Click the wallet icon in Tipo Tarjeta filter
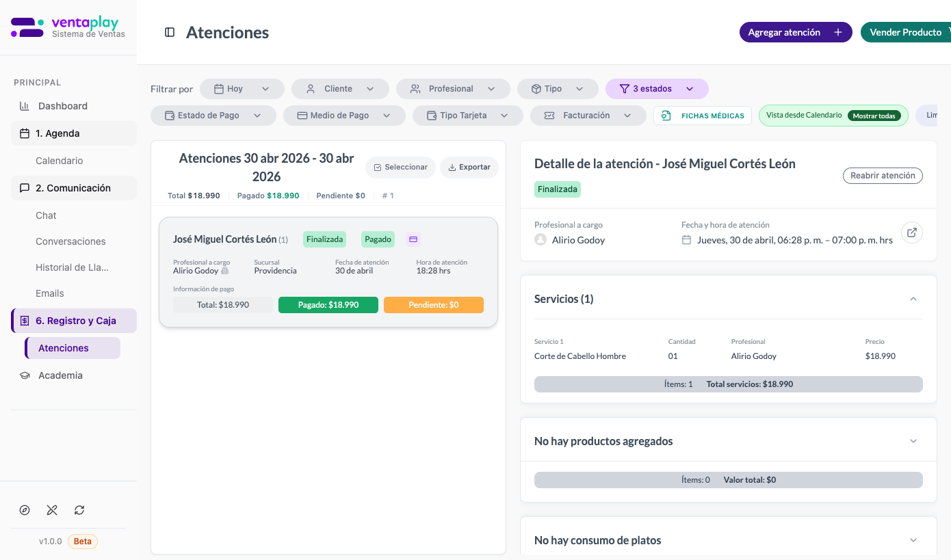The height and width of the screenshot is (560, 951). click(x=432, y=116)
